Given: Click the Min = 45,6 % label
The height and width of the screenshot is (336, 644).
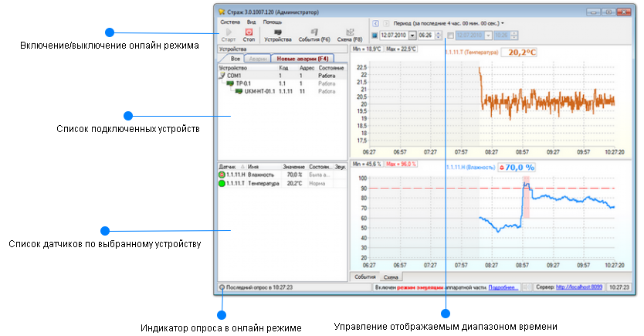Looking at the screenshot, I should tap(367, 164).
